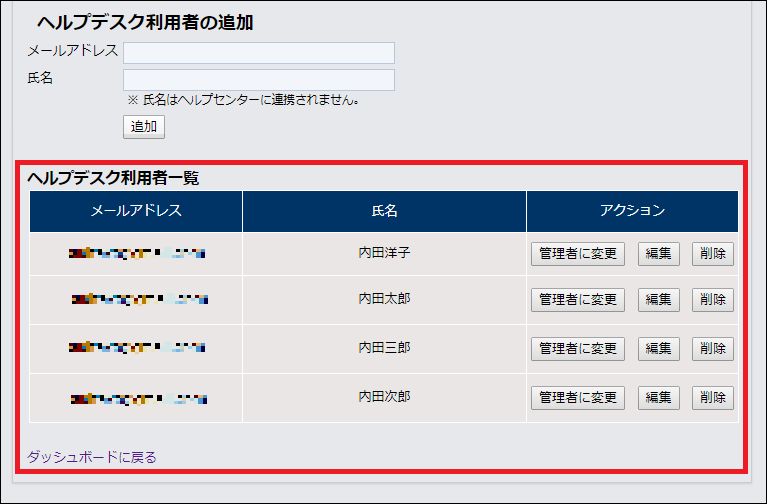Click the メールアドレス input field
This screenshot has height=504, width=767.
click(x=258, y=53)
